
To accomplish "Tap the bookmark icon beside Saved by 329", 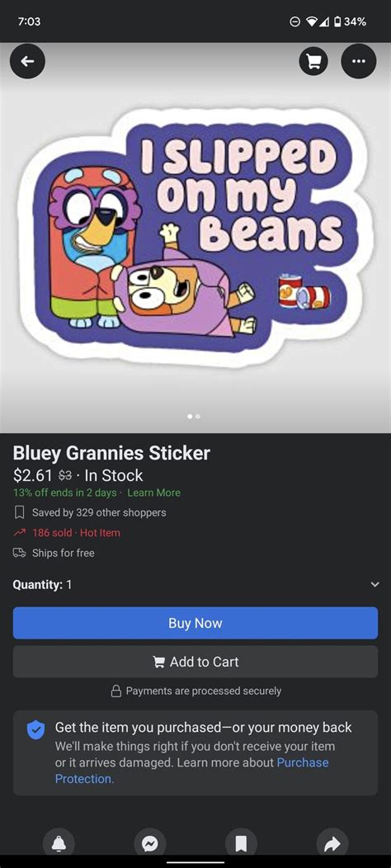I will 19,512.
